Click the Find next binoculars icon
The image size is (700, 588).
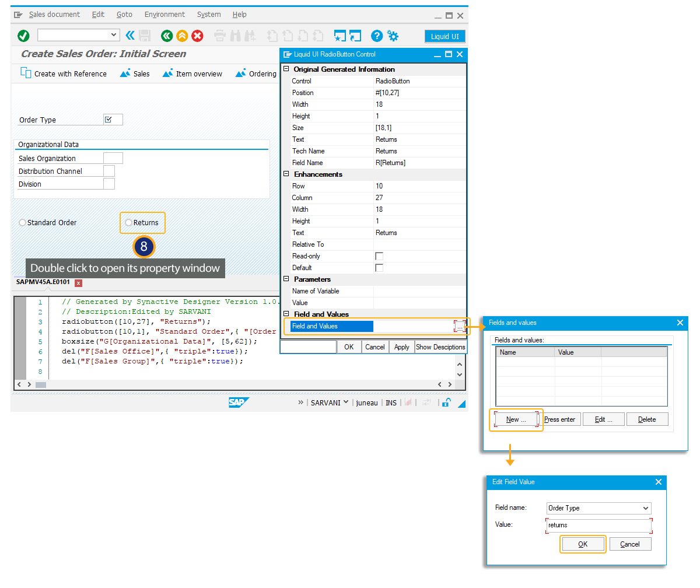[250, 36]
